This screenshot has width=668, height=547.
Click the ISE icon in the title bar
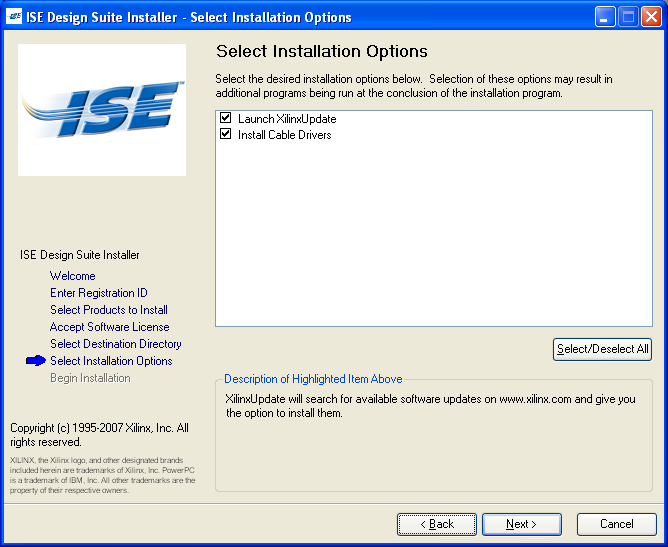pyautogui.click(x=15, y=17)
